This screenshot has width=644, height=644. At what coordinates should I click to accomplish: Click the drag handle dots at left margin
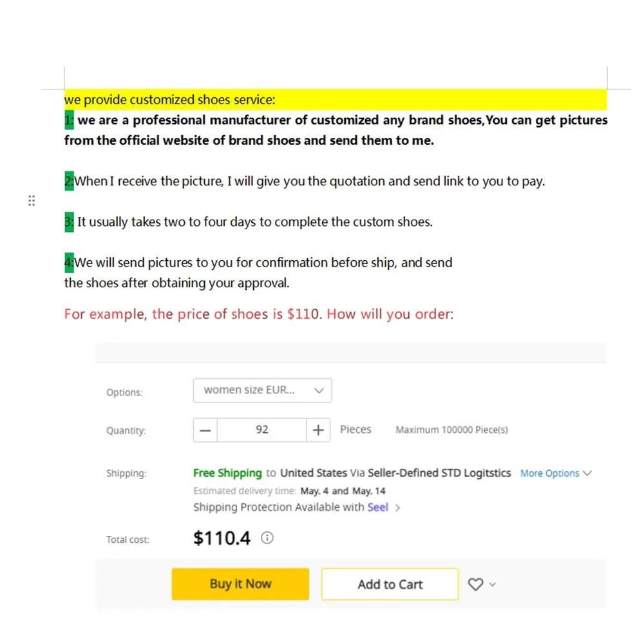point(32,200)
